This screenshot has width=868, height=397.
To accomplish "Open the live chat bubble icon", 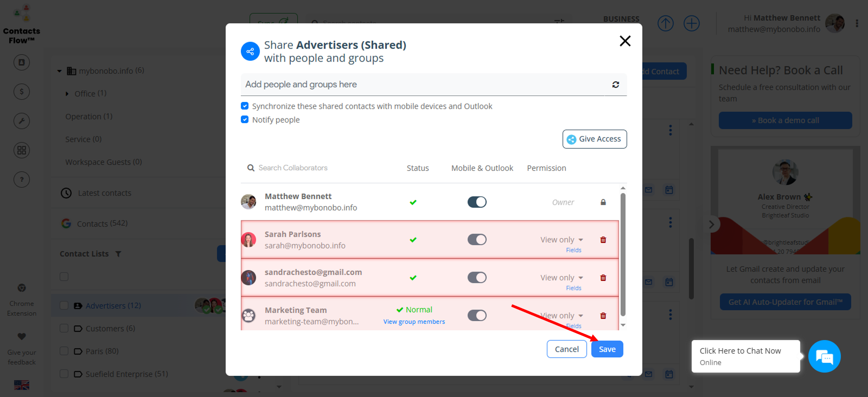I will pos(824,357).
